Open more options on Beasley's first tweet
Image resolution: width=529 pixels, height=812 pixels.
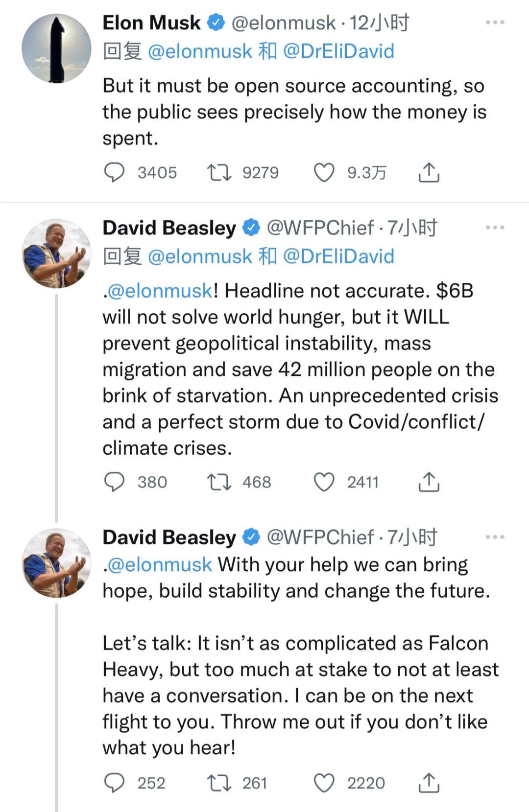tap(495, 228)
